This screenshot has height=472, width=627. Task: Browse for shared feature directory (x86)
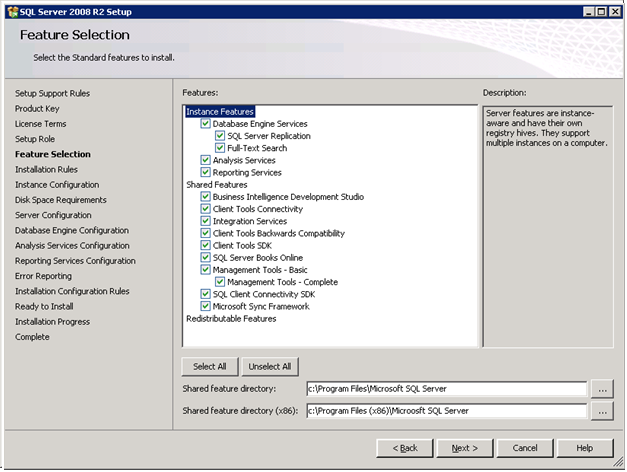(602, 411)
